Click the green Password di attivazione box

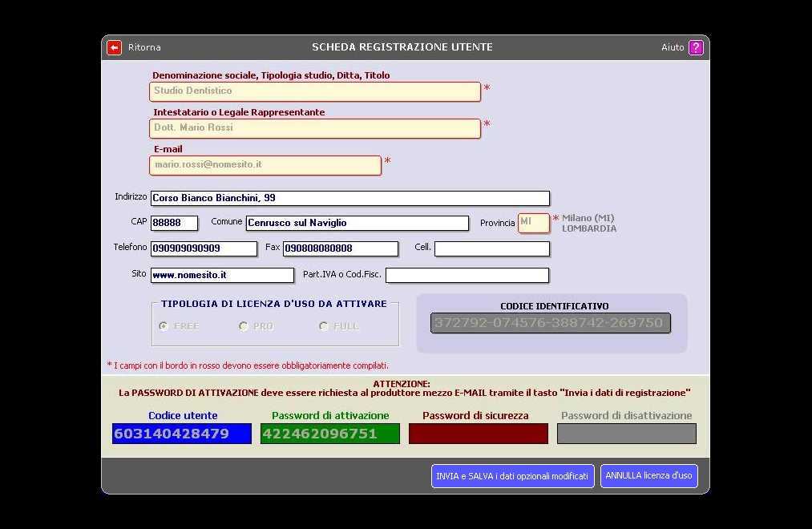330,434
